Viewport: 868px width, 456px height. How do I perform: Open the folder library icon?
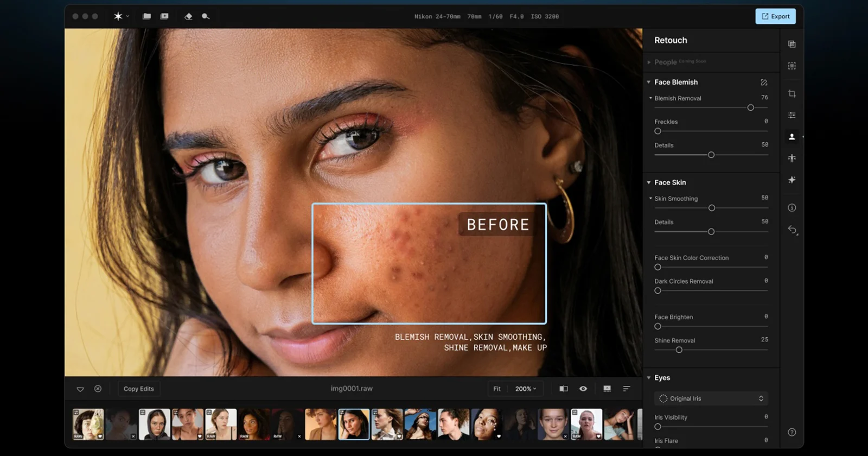point(146,16)
